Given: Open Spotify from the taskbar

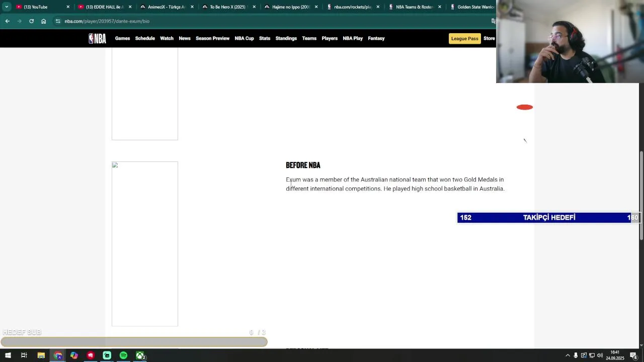Looking at the screenshot, I should point(123,355).
